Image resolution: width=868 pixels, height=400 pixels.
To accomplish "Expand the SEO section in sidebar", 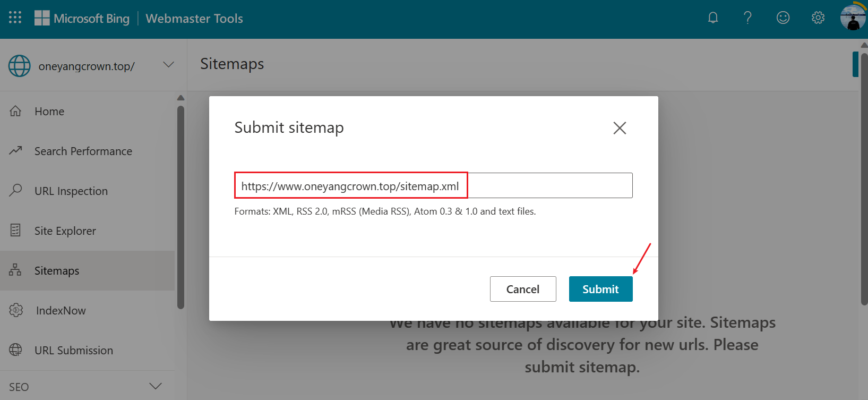I will [155, 386].
